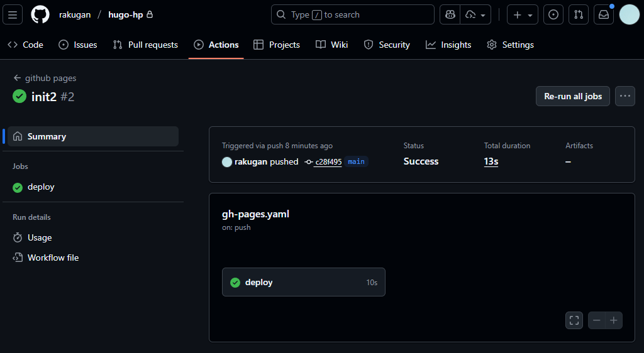Click the Workflow file code icon
Image resolution: width=644 pixels, height=353 pixels.
click(x=18, y=258)
